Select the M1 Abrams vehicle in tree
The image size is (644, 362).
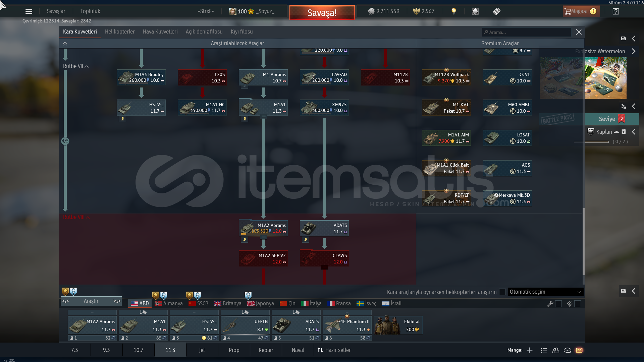263,77
